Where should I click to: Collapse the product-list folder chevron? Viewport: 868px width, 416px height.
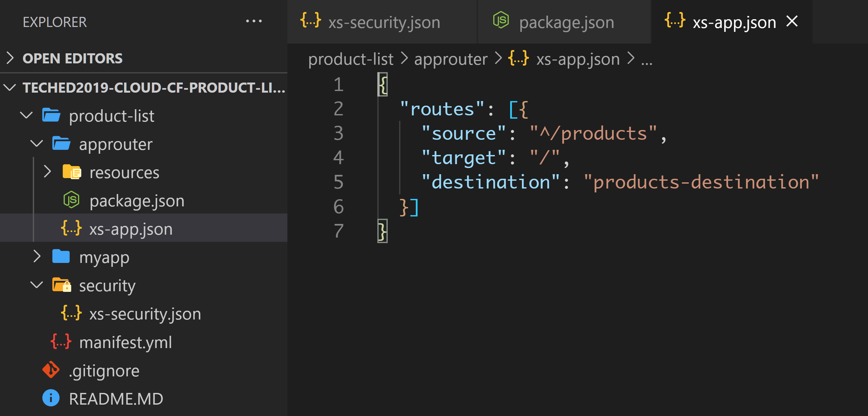(x=26, y=115)
